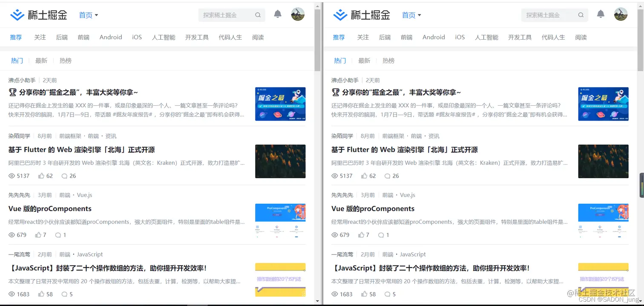Select 人工智能 tab in left window
This screenshot has height=306, width=644.
coord(164,37)
